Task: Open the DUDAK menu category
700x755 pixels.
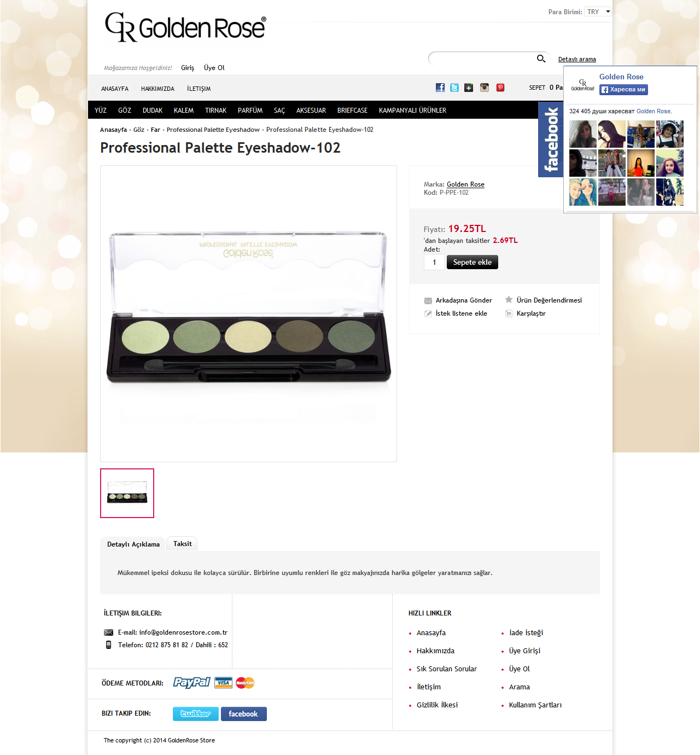Action: [153, 111]
